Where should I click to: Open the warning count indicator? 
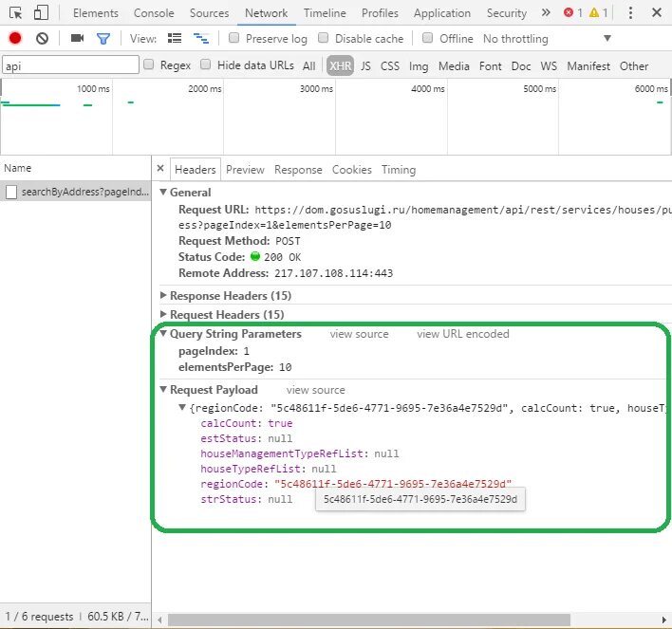pos(599,13)
